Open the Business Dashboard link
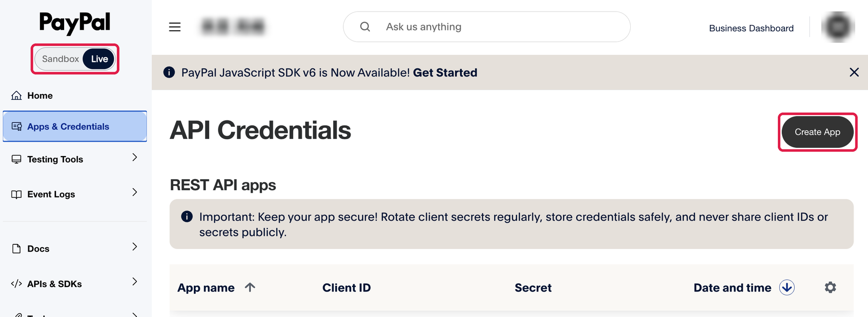The image size is (868, 317). click(x=751, y=28)
